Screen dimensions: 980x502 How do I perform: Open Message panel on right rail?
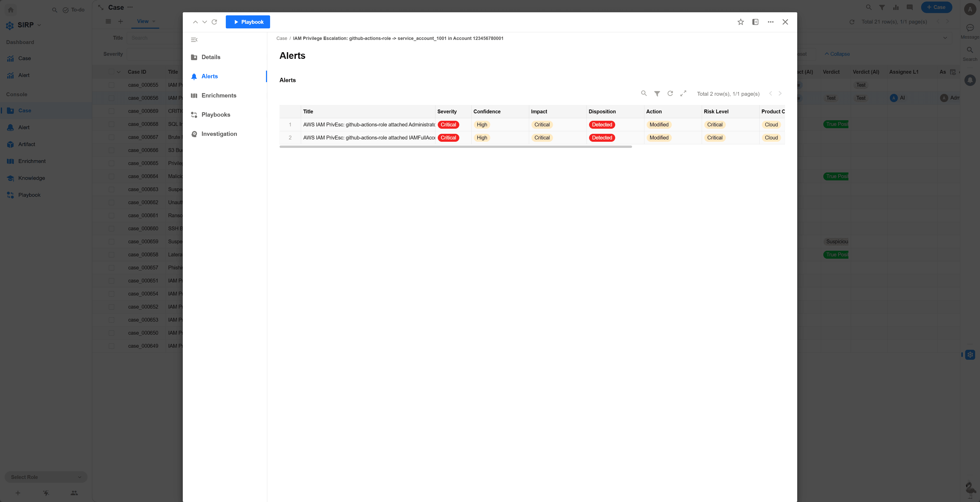tap(970, 31)
